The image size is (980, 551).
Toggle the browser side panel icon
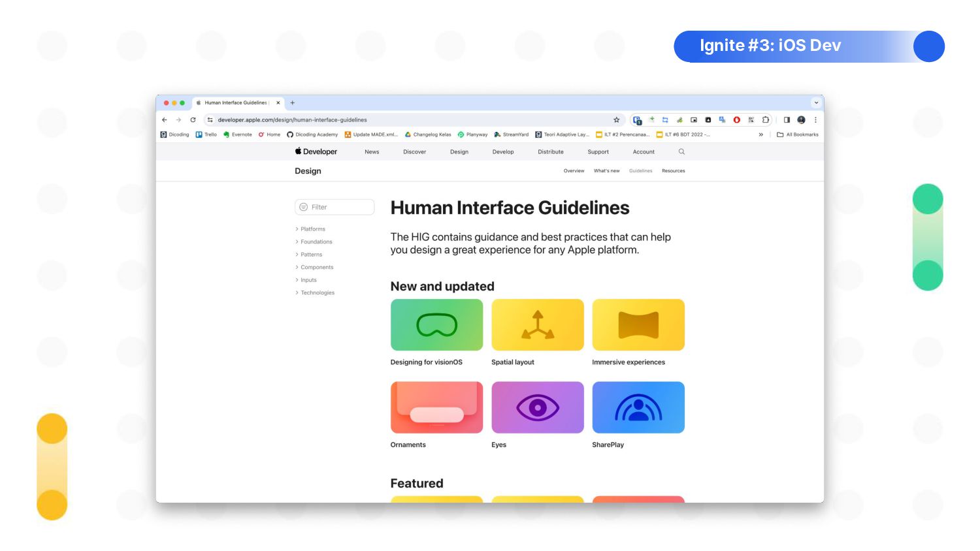(787, 120)
